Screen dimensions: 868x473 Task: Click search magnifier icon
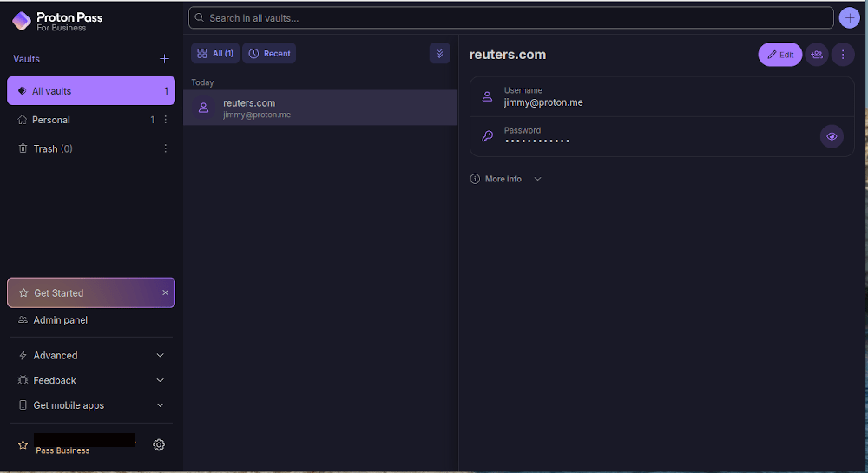200,17
